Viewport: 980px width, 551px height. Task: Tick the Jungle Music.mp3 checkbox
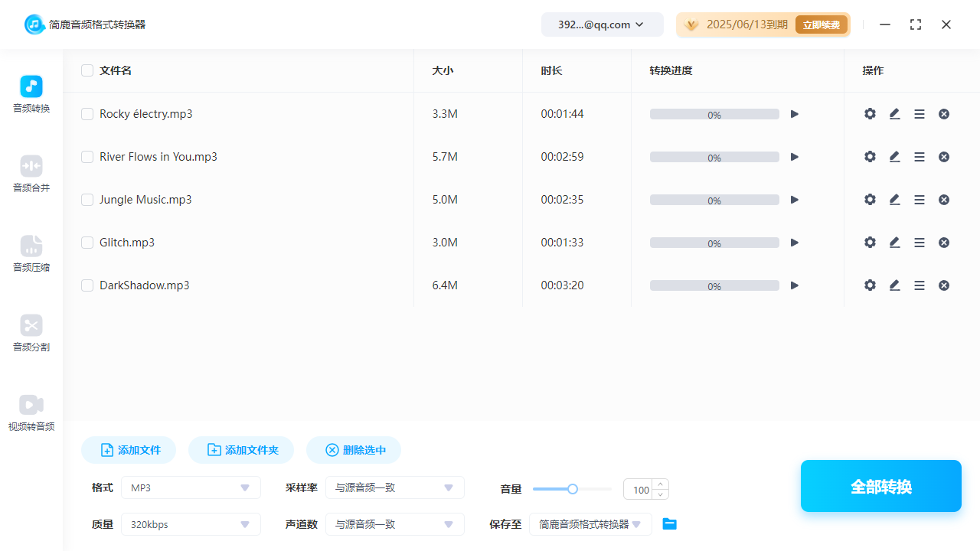pyautogui.click(x=87, y=200)
